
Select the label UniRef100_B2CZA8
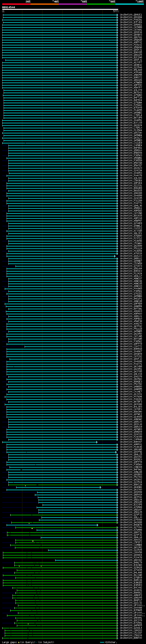[131, 58]
